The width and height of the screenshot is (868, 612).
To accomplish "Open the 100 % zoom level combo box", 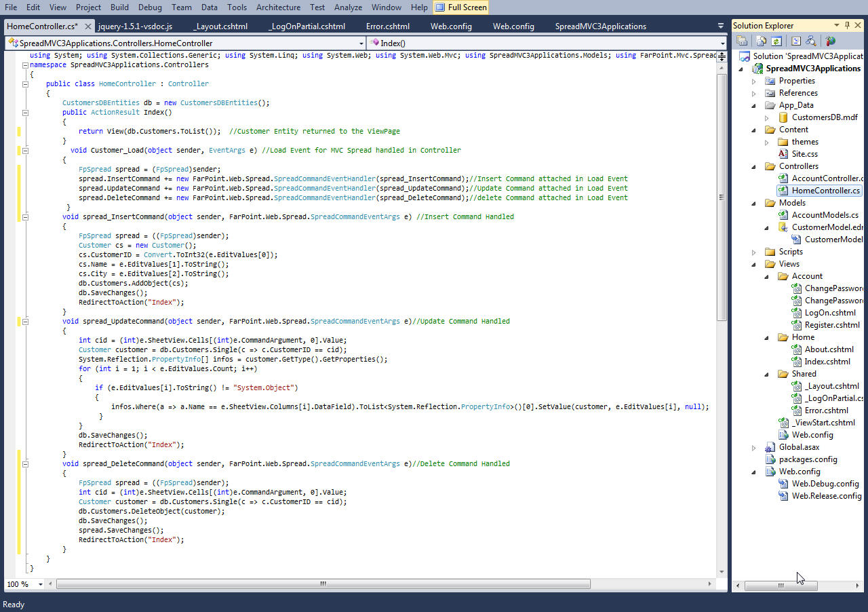I will click(40, 584).
